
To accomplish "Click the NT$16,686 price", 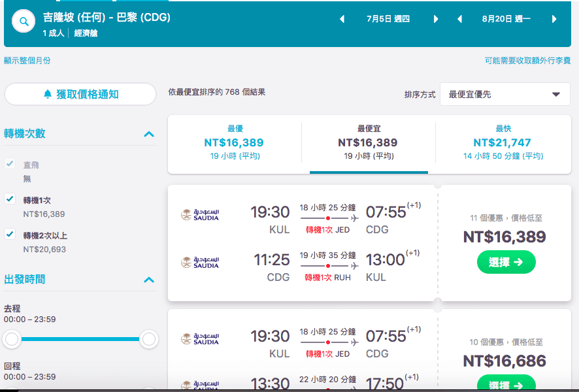I will pos(505,361).
